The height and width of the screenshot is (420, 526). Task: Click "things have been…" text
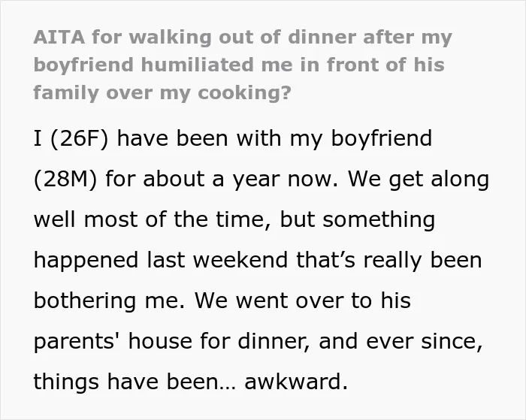pos(135,382)
